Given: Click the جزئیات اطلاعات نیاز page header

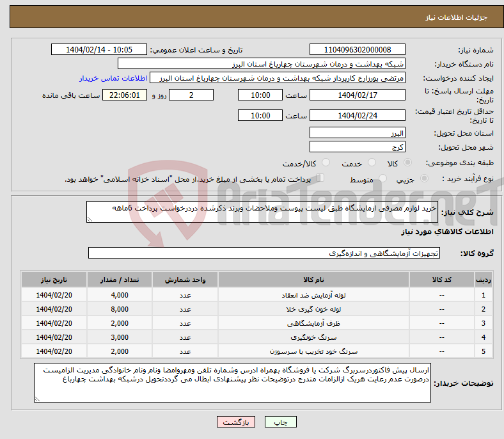Looking at the screenshot, I should (x=457, y=17).
